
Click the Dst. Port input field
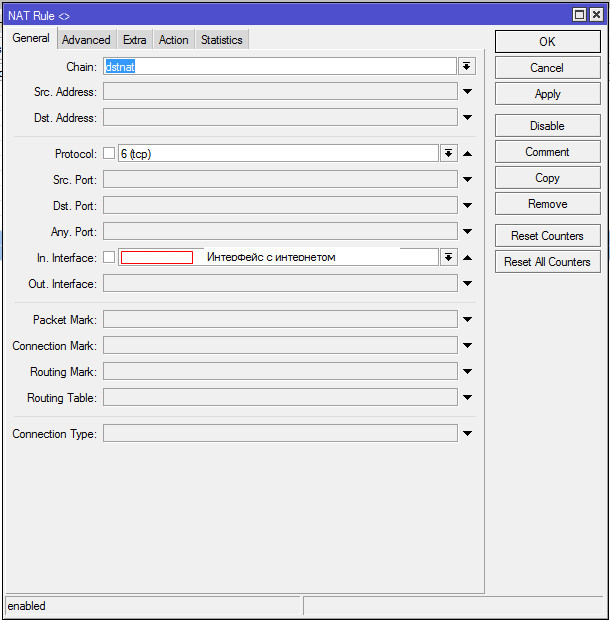(280, 205)
